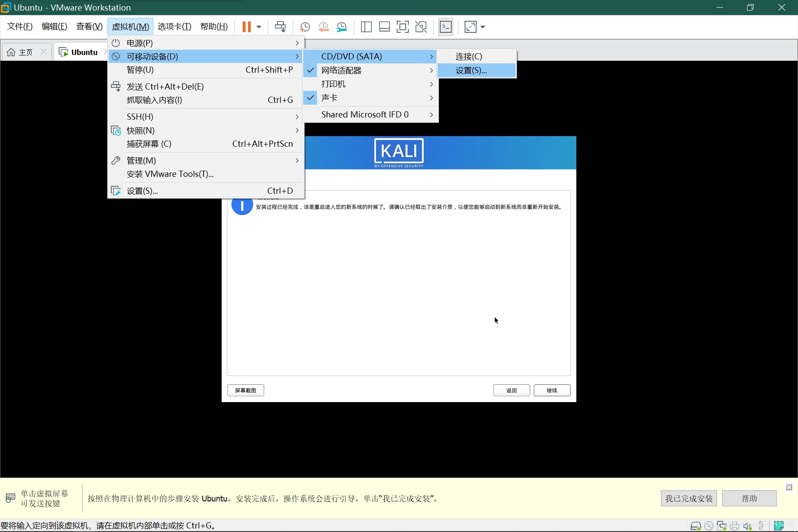
Task: Click 设置(S)... in CD/DVD submenu
Action: (477, 70)
